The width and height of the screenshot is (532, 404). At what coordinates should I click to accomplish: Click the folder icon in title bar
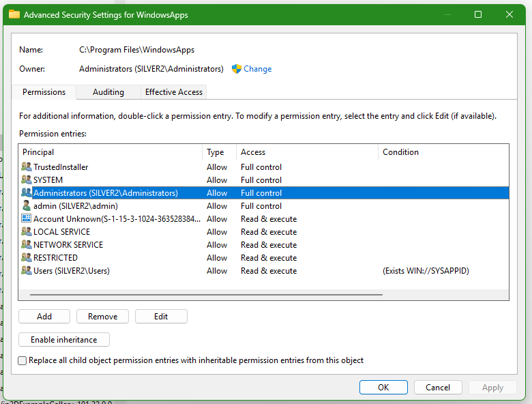[14, 14]
